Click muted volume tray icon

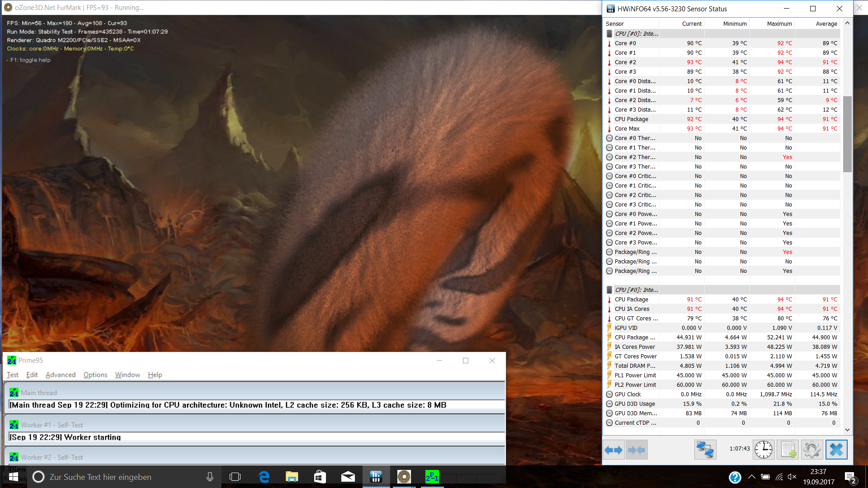point(792,477)
